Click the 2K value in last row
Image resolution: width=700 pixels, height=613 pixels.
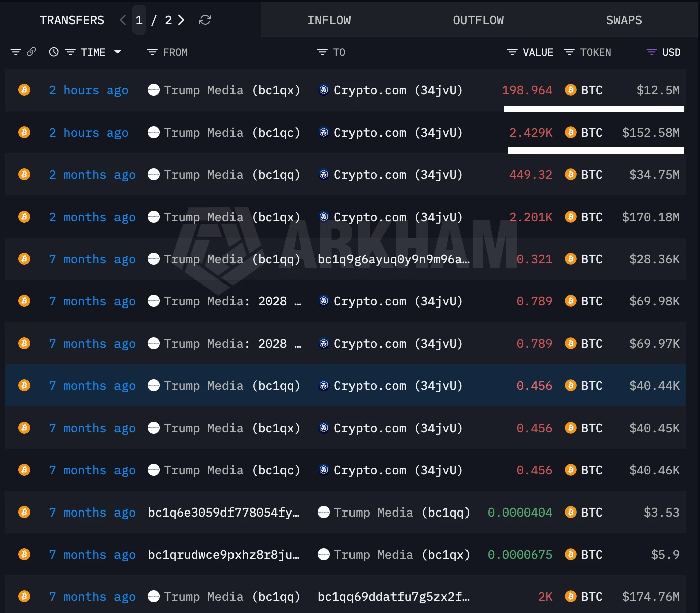[x=545, y=597]
